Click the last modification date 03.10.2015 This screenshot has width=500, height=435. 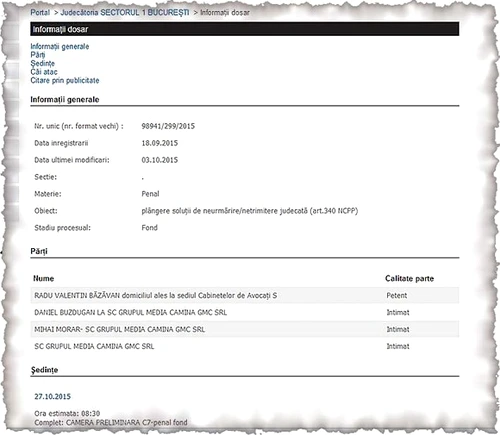(159, 160)
